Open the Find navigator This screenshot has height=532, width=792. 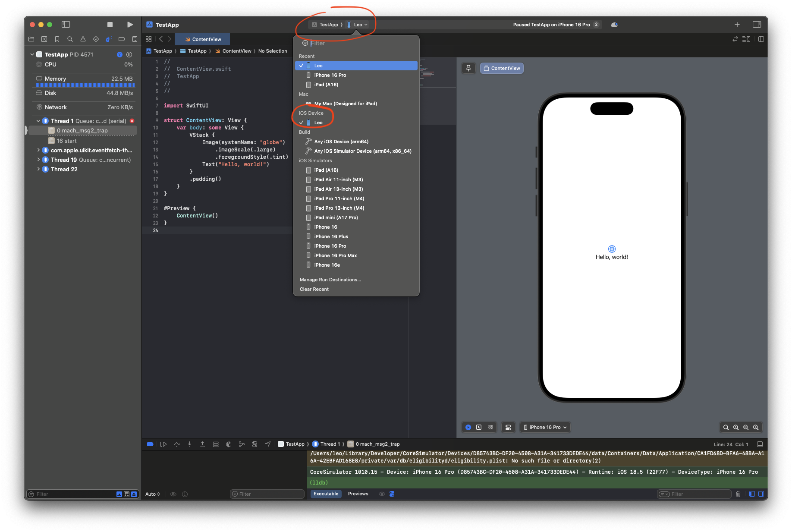click(x=70, y=39)
